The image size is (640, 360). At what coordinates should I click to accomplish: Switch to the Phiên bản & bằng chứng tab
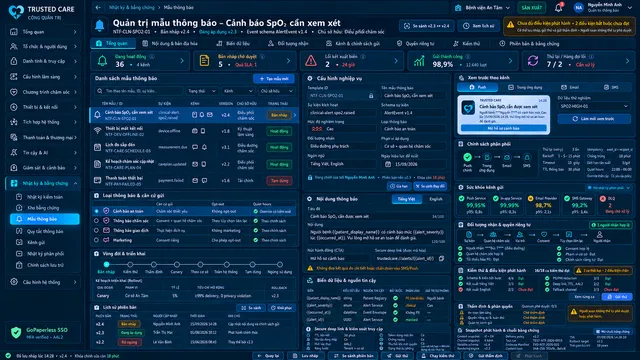click(529, 43)
